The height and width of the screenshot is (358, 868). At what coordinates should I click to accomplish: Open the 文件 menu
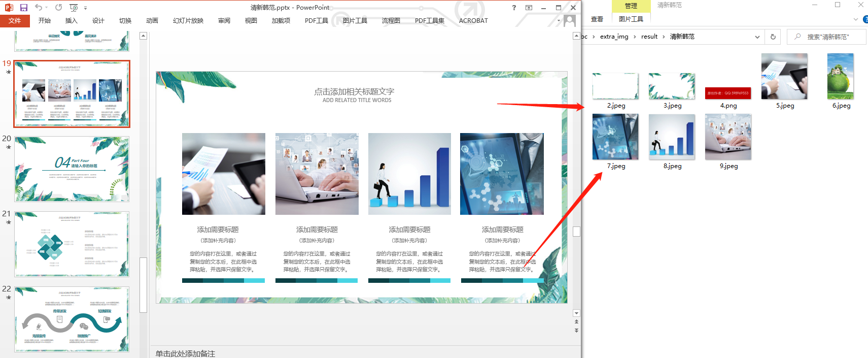coord(15,21)
